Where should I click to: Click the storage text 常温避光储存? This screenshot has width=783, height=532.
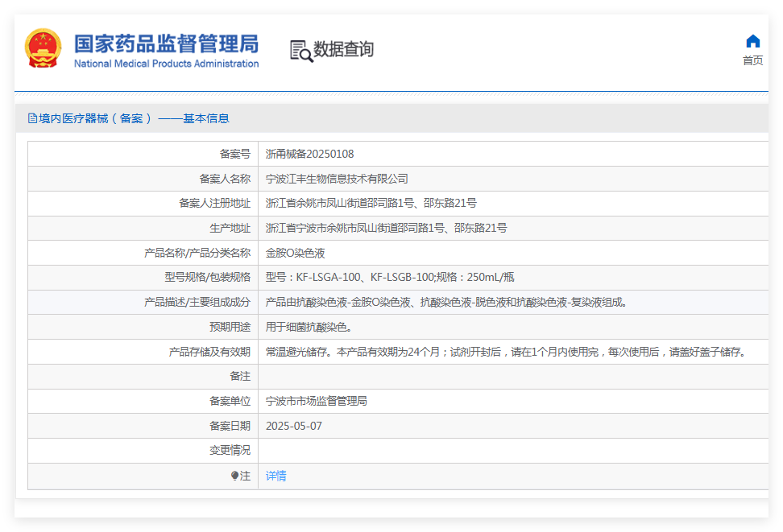[507, 352]
